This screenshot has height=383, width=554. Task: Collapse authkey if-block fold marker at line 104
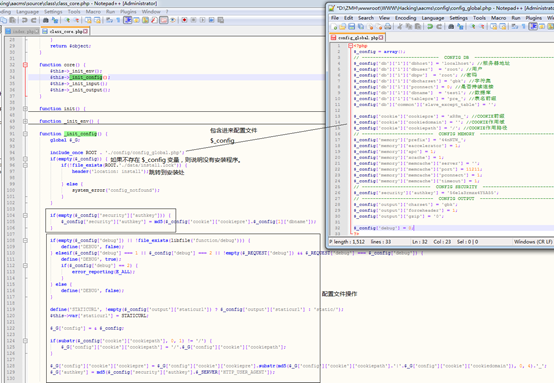click(25, 215)
